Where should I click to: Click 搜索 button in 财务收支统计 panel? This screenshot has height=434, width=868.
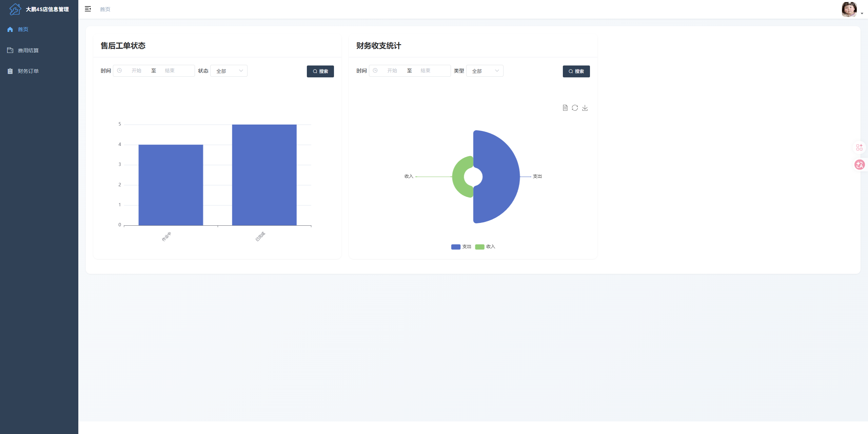[576, 71]
